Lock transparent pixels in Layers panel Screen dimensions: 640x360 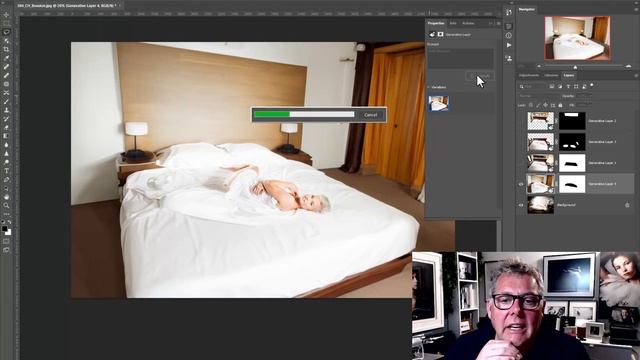coord(531,105)
